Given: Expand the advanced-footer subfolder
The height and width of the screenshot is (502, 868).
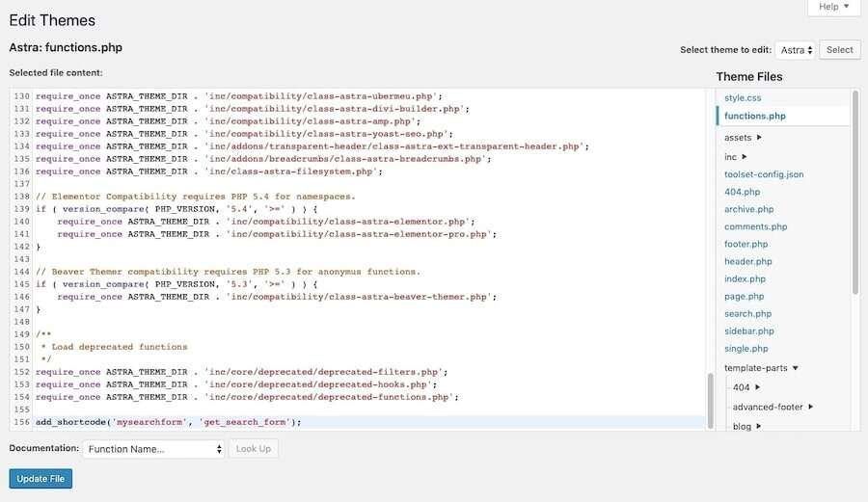Looking at the screenshot, I should click(x=773, y=407).
